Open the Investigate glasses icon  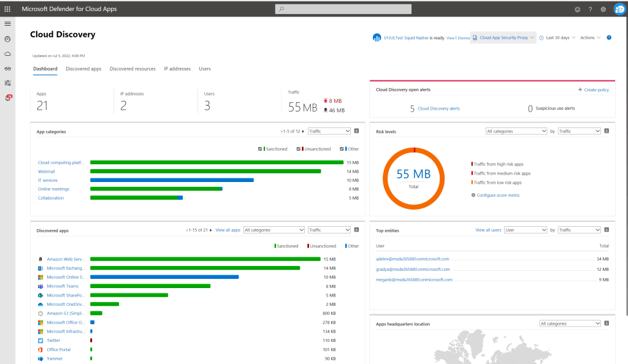[7, 69]
